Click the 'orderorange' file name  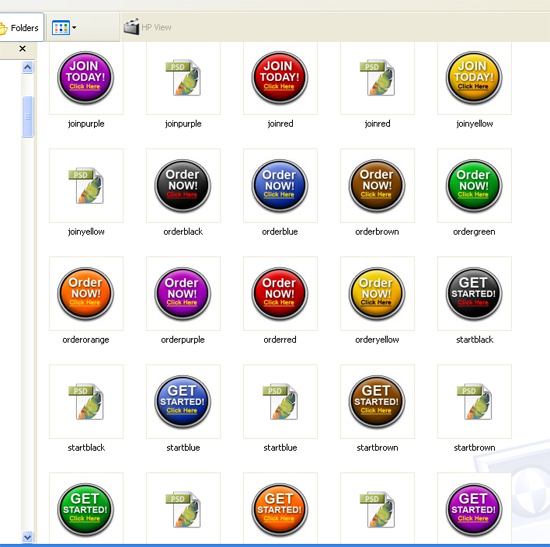click(86, 340)
